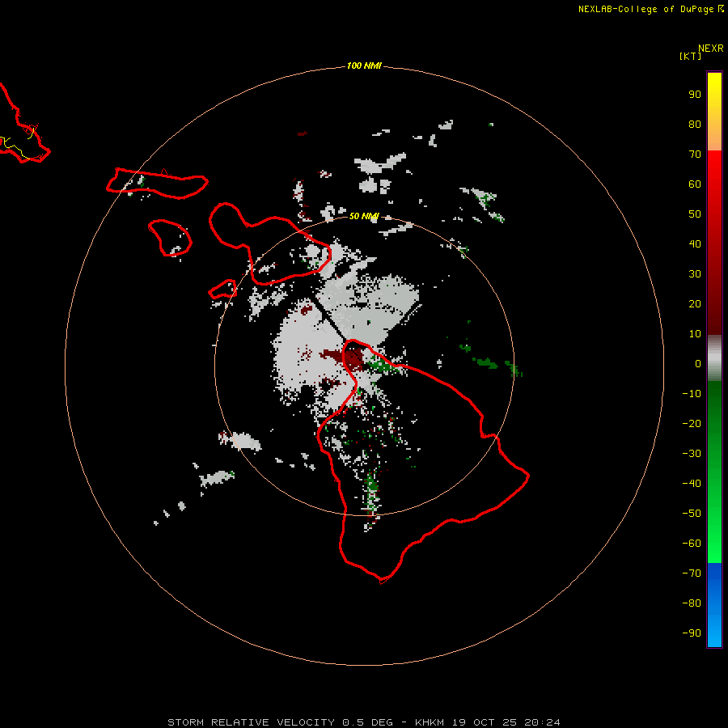This screenshot has width=728, height=728.
Task: Click the NEXR label above color scale
Action: (x=710, y=49)
